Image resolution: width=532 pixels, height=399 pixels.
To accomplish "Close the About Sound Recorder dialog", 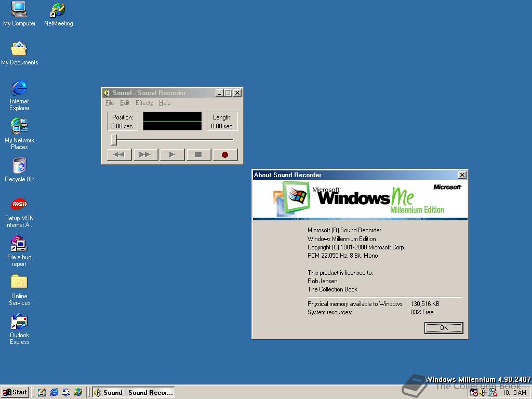I will pos(462,175).
